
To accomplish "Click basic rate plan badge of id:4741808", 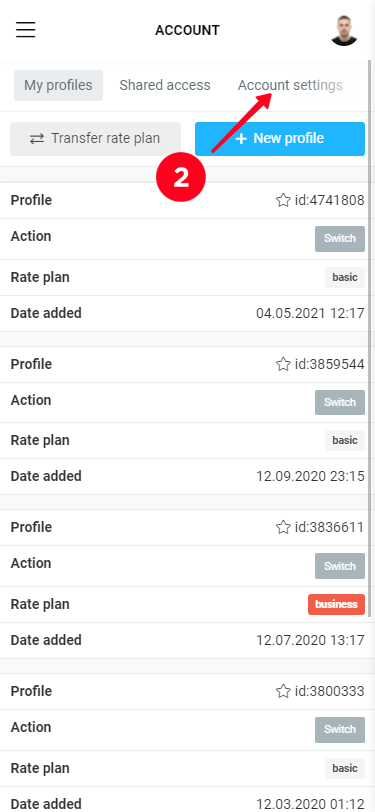I will pos(345,278).
